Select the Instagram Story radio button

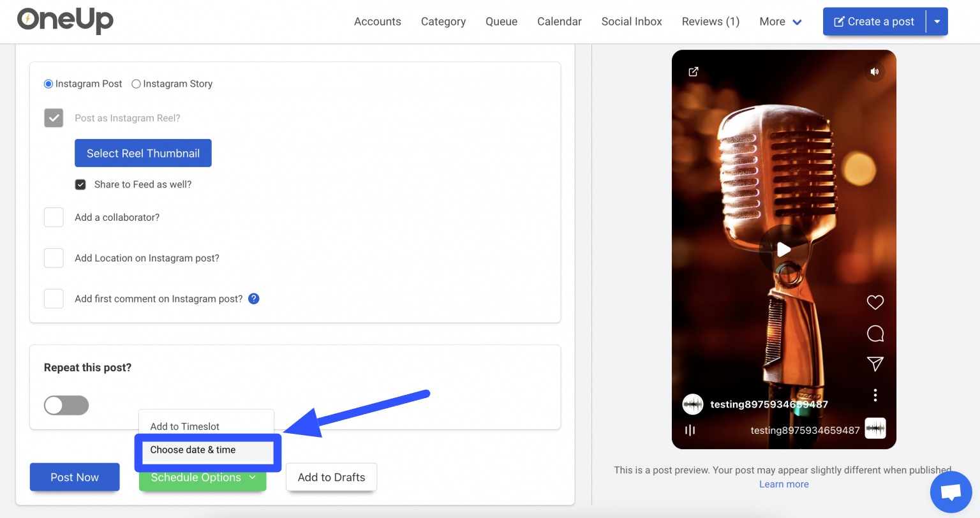(x=135, y=84)
